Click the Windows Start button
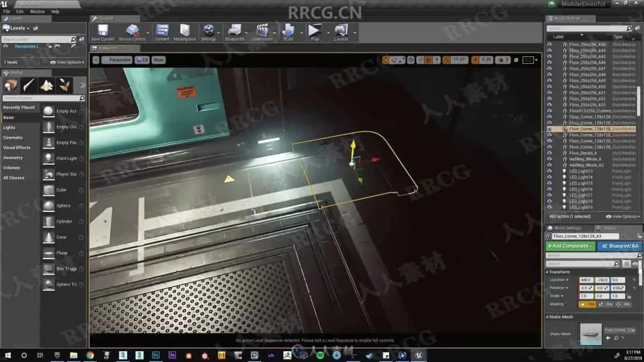This screenshot has width=644, height=362. coord(7,355)
